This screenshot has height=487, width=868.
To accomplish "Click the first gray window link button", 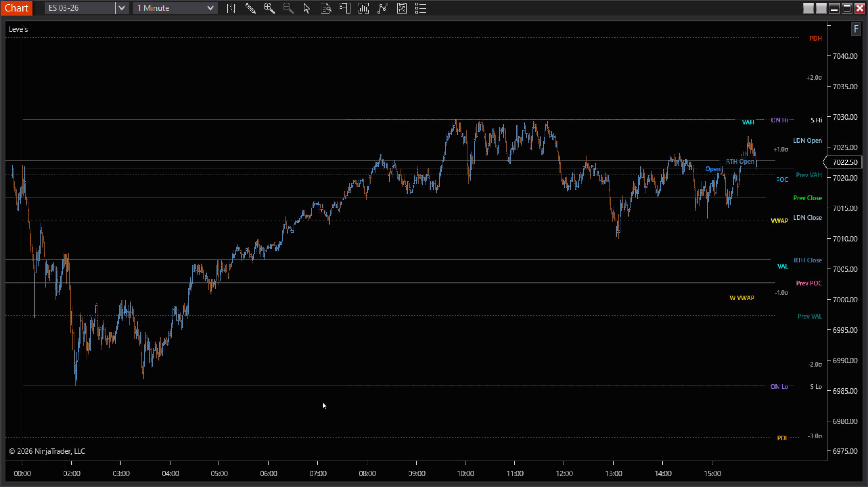I will pyautogui.click(x=808, y=8).
